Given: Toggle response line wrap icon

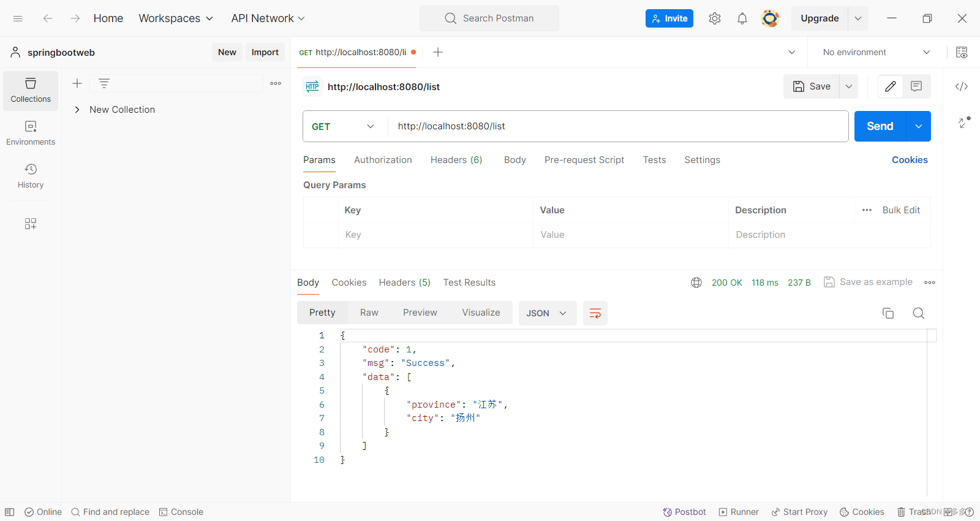Looking at the screenshot, I should tap(595, 313).
